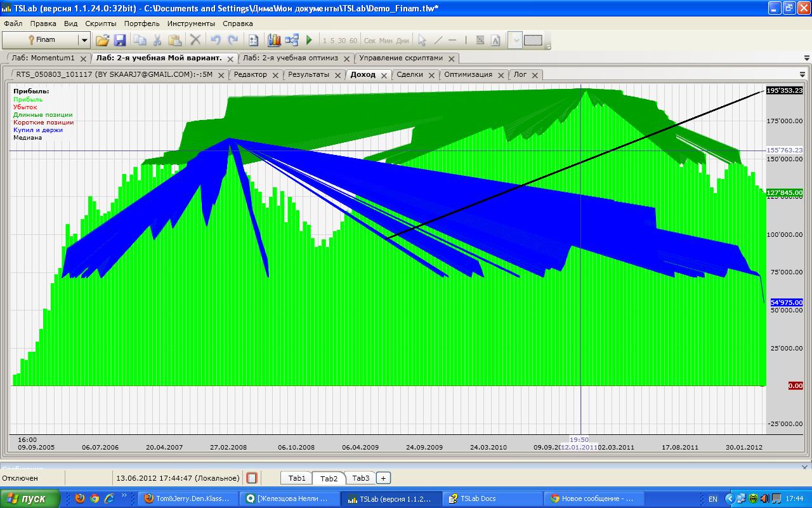Expand the Finam data source dropdown
Image resolution: width=812 pixels, height=508 pixels.
point(84,40)
